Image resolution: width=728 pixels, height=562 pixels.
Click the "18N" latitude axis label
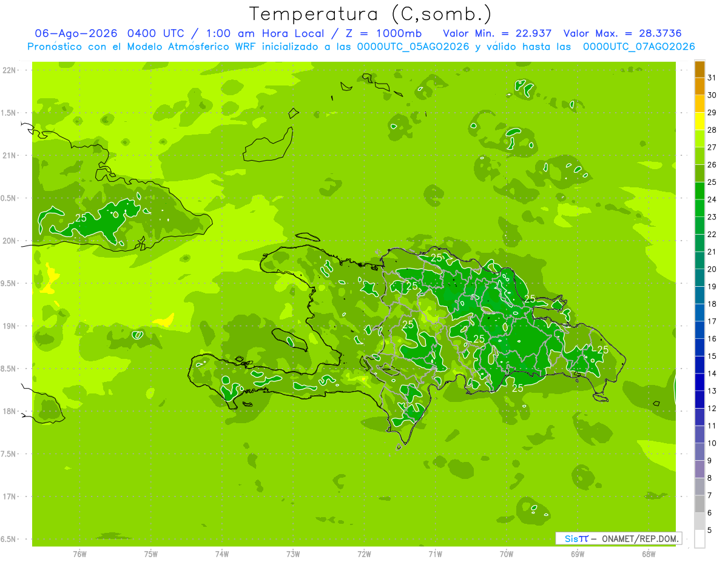(x=10, y=412)
